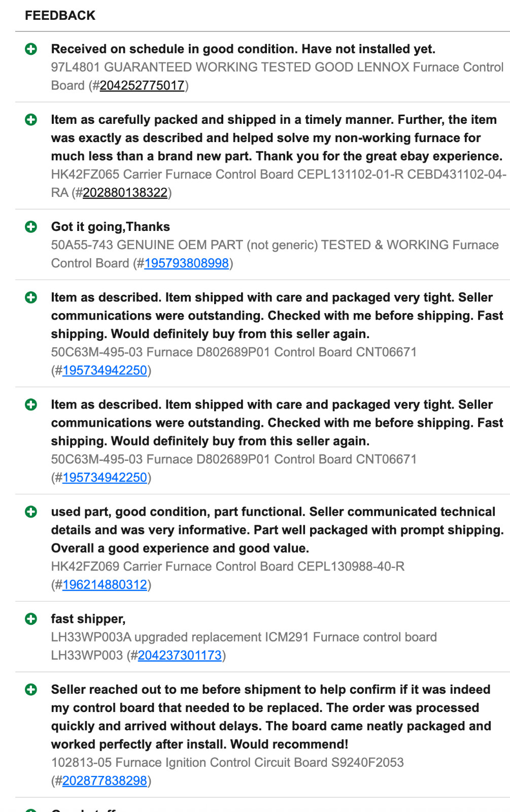This screenshot has height=812, width=510.
Task: Open item link 204237301173
Action: 180,655
